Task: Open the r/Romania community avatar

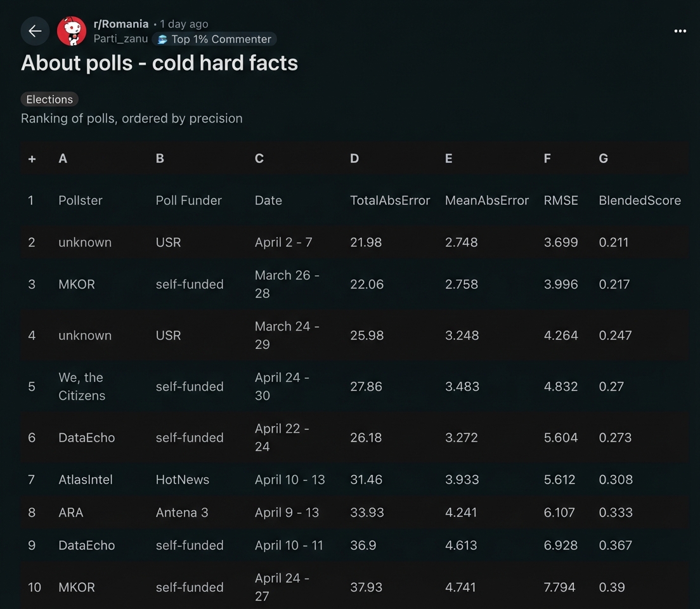Action: [x=72, y=31]
